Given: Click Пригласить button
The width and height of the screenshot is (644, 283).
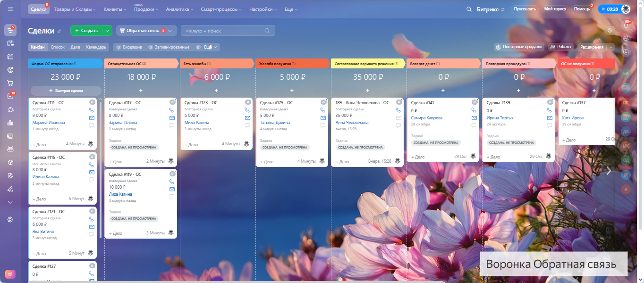Looking at the screenshot, I should pos(525,9).
